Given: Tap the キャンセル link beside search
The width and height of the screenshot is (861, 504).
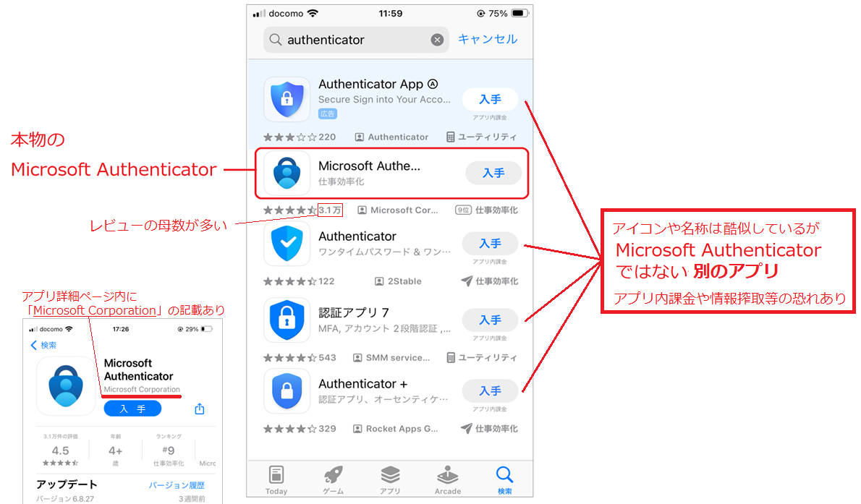Looking at the screenshot, I should tap(488, 39).
